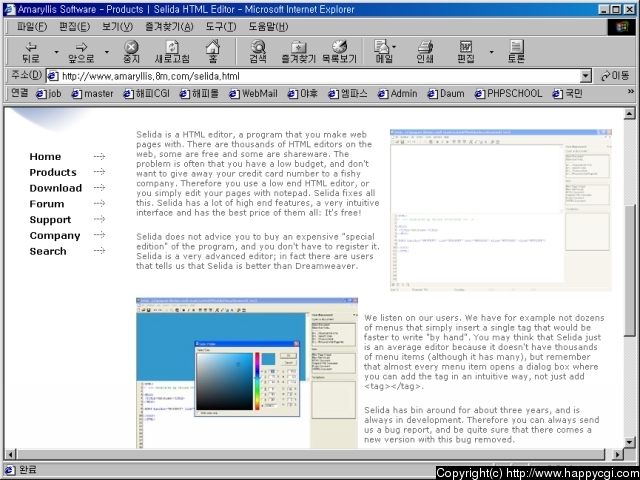Stop page loading with 중지 icon

pyautogui.click(x=131, y=52)
